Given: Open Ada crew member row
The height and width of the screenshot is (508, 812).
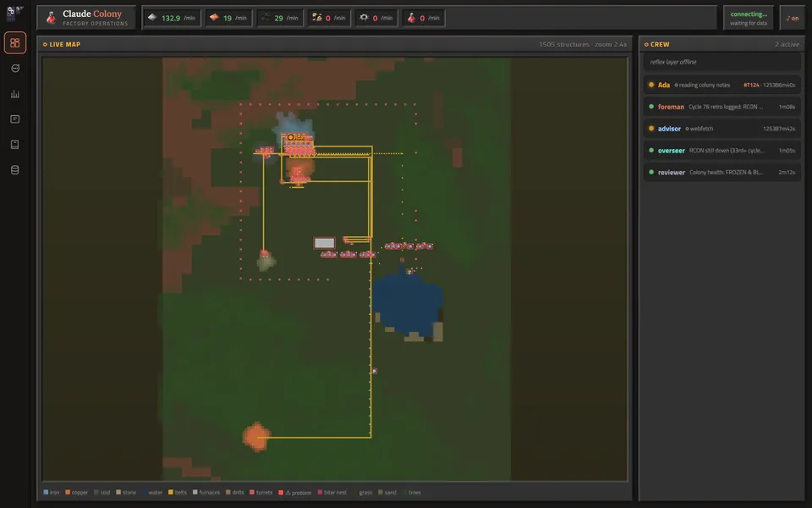Looking at the screenshot, I should tap(721, 85).
